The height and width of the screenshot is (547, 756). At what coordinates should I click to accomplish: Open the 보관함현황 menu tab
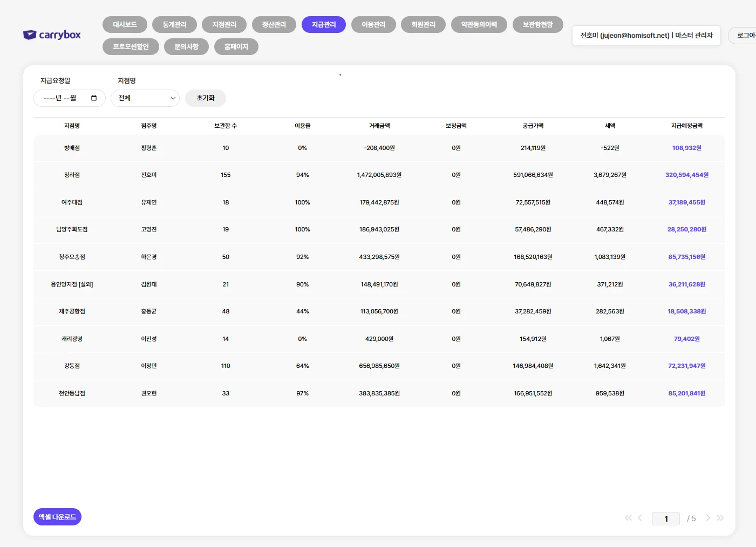(x=538, y=25)
